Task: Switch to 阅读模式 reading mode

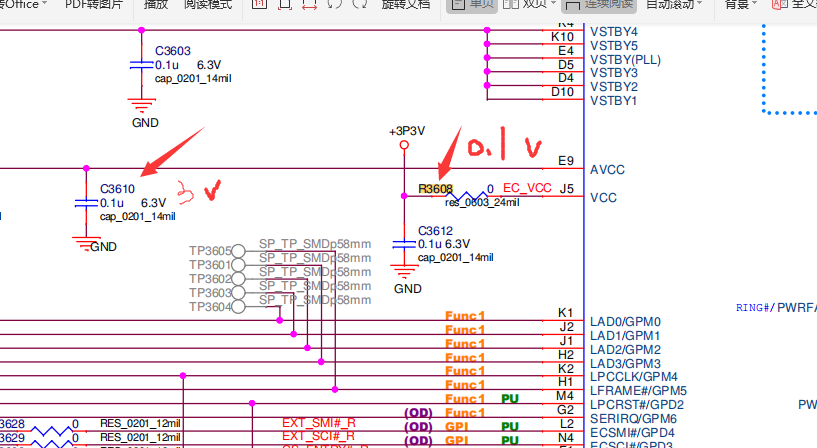Action: pos(208,5)
